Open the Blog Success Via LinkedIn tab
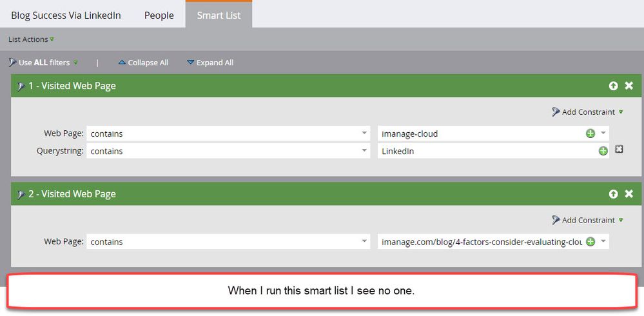Image resolution: width=644 pixels, height=316 pixels. pos(66,15)
